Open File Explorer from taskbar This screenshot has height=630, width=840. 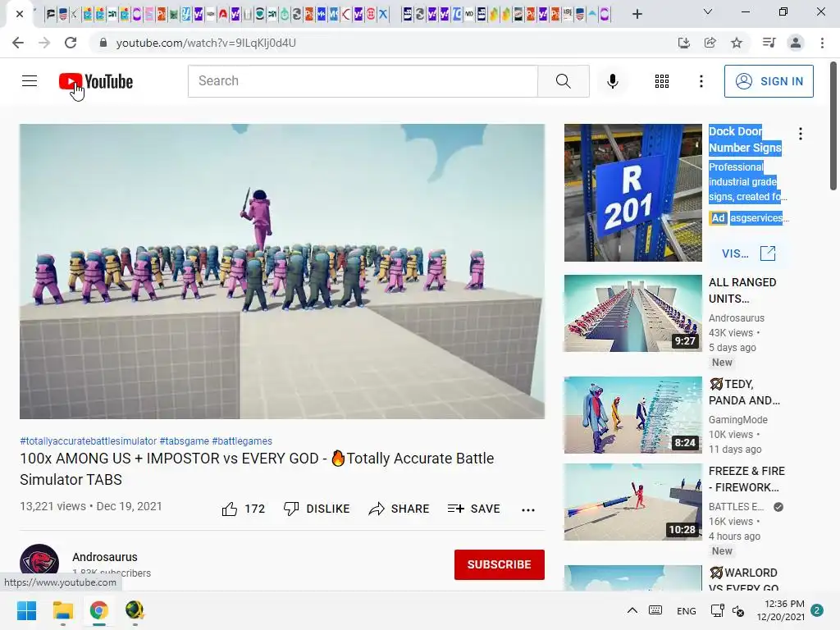point(62,610)
